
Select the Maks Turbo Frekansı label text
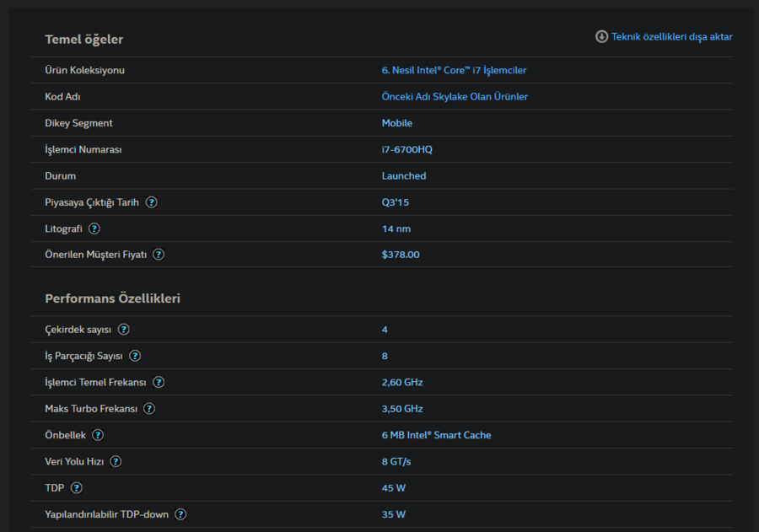pos(91,409)
